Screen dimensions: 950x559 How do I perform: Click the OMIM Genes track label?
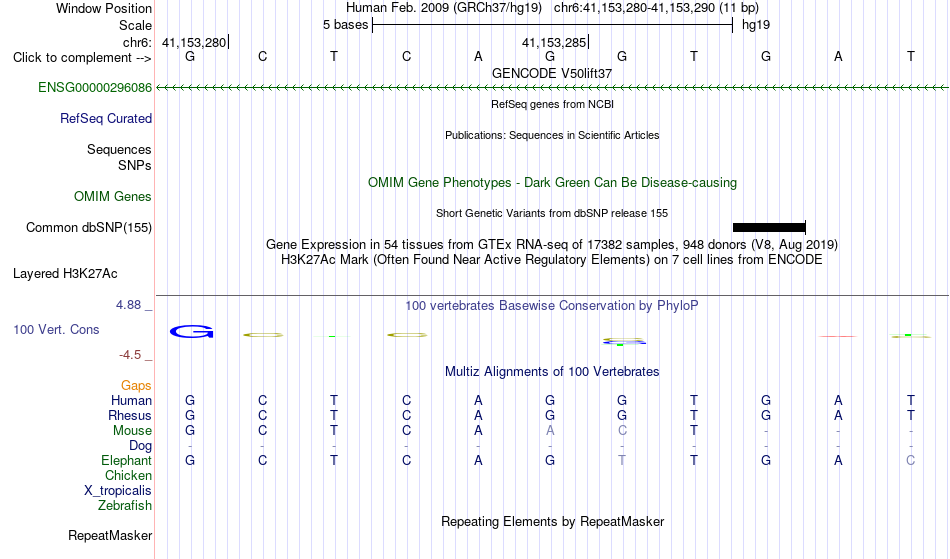pos(113,196)
